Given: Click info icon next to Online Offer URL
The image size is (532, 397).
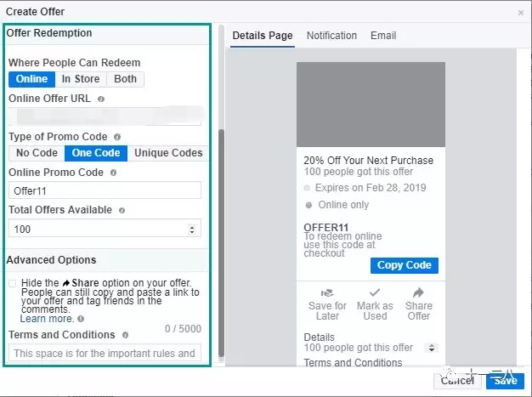Looking at the screenshot, I should [101, 99].
